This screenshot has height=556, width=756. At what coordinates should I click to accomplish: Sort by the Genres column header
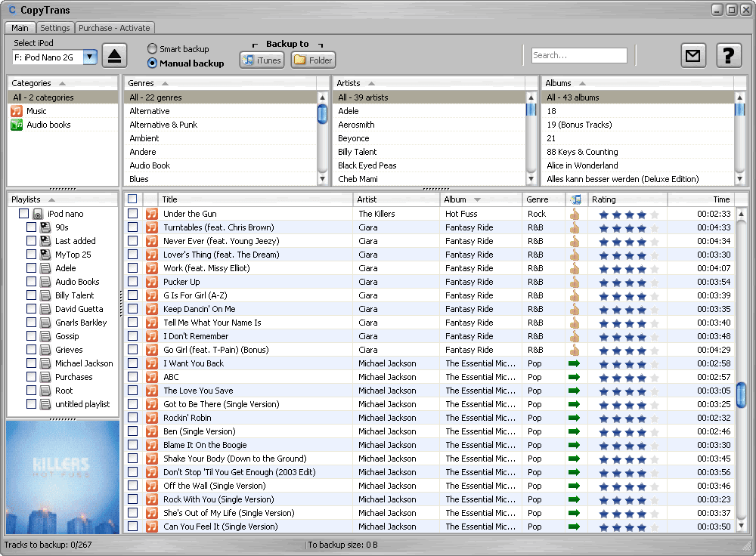click(220, 83)
